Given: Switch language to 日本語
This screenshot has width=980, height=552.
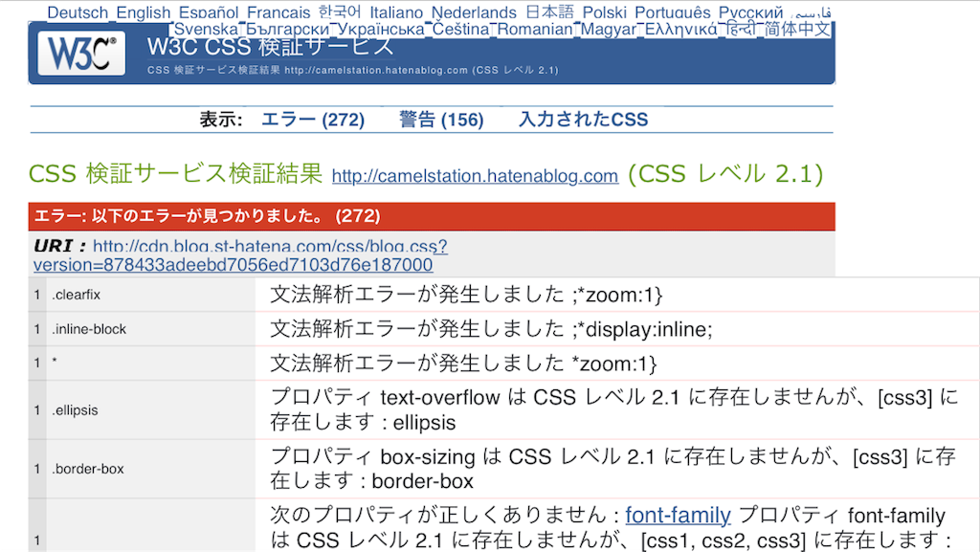Looking at the screenshot, I should [x=549, y=12].
